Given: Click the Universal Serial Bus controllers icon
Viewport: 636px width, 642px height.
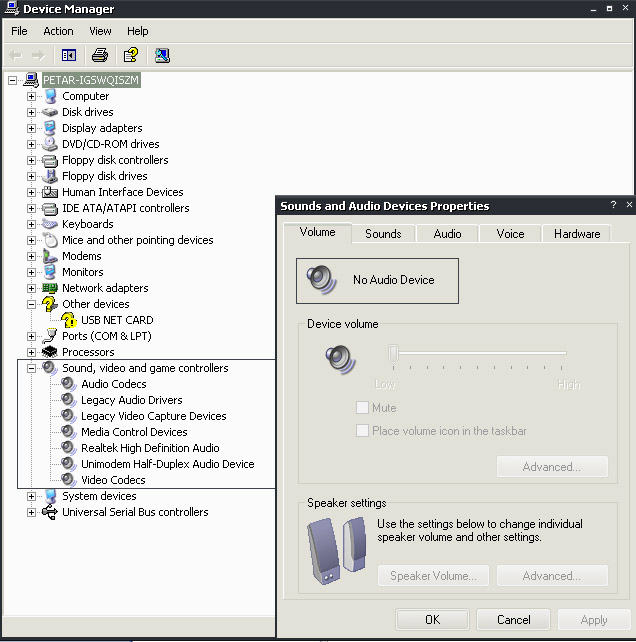Looking at the screenshot, I should 50,512.
